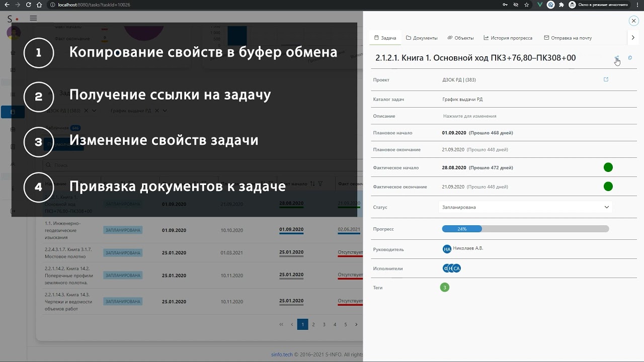
Task: Select page 1 in pagination
Action: coord(302,324)
